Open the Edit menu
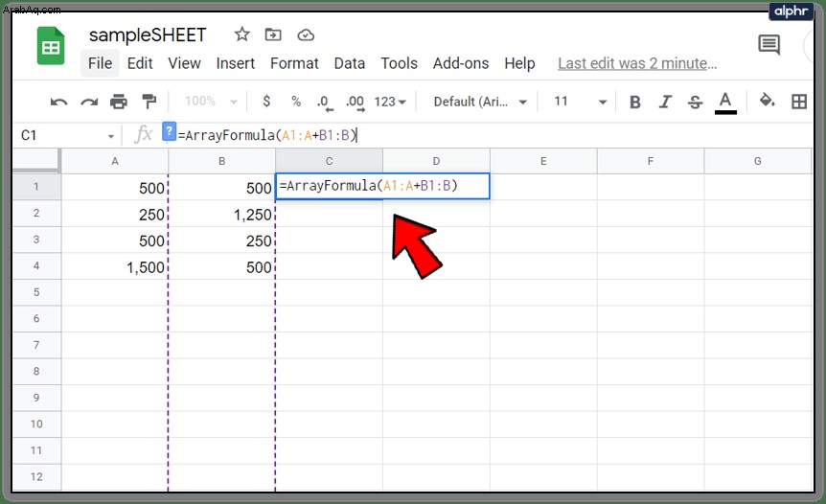826x504 pixels. pyautogui.click(x=140, y=64)
